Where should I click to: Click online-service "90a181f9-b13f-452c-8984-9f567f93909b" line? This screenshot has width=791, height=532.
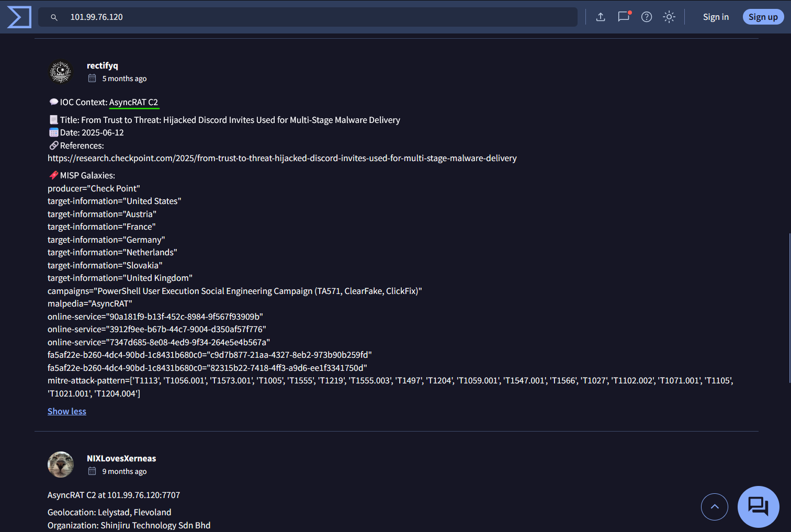pyautogui.click(x=155, y=316)
